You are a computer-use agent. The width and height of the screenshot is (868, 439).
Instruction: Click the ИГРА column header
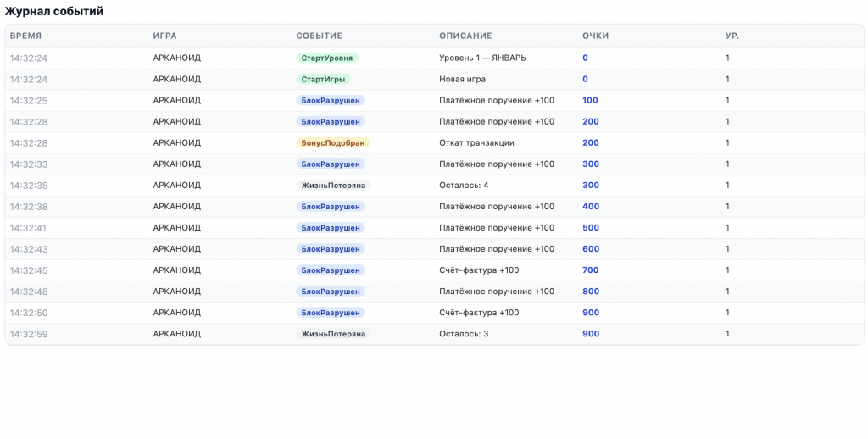(x=165, y=36)
